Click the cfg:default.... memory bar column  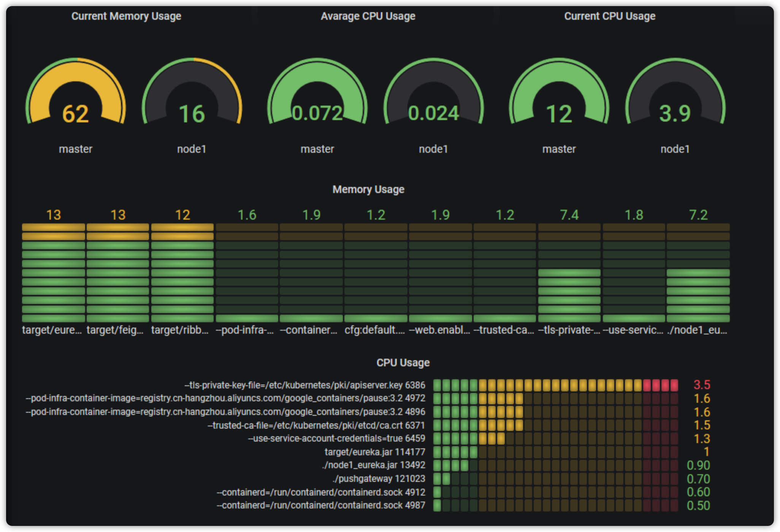(x=376, y=273)
